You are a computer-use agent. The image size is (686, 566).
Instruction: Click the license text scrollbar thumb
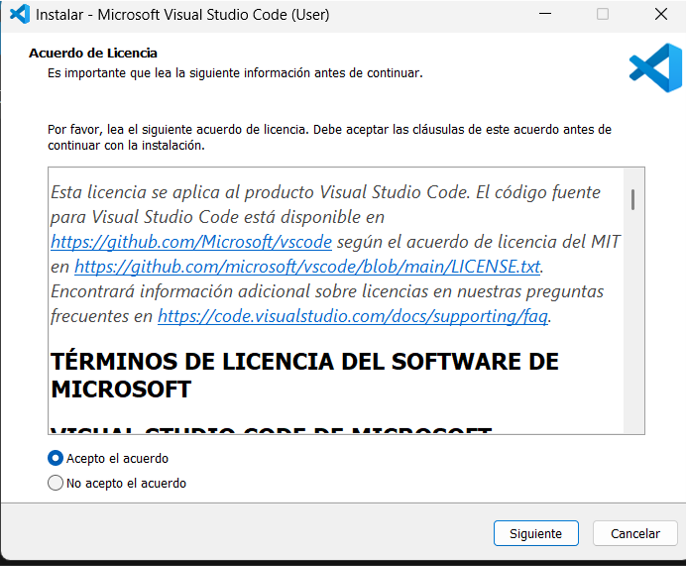pyautogui.click(x=633, y=199)
